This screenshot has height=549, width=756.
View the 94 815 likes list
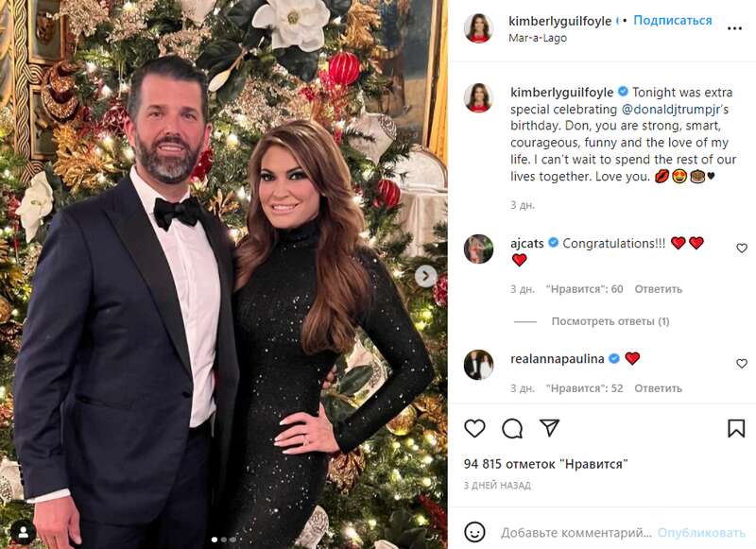(546, 464)
